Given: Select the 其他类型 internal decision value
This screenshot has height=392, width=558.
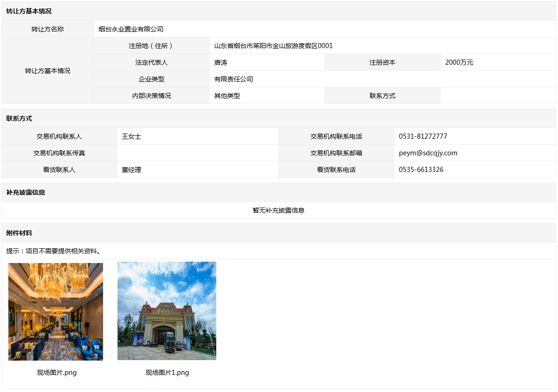Looking at the screenshot, I should tap(227, 96).
